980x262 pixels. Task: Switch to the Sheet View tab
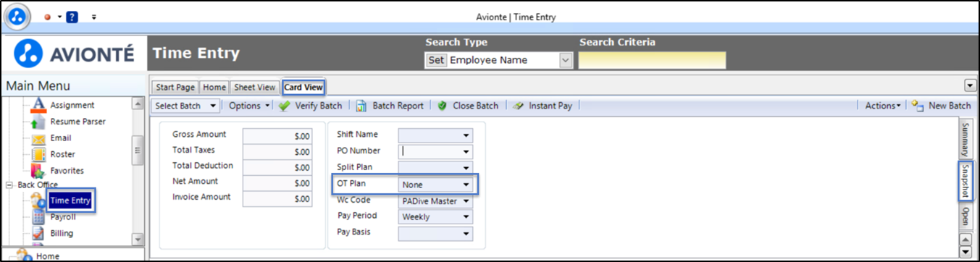[255, 87]
